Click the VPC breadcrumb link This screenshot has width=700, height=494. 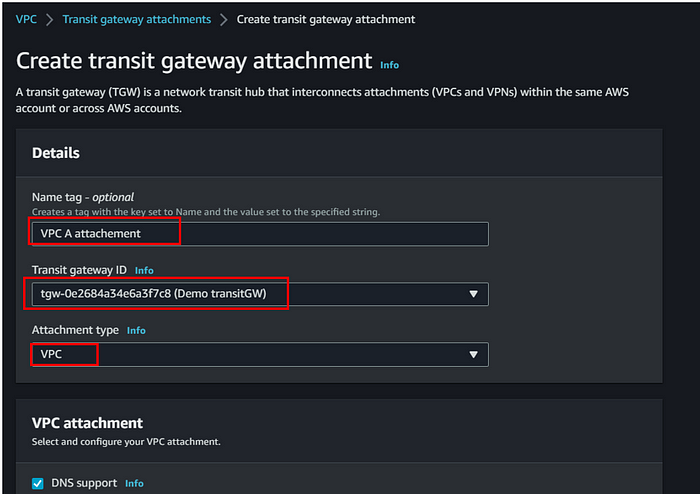(26, 19)
